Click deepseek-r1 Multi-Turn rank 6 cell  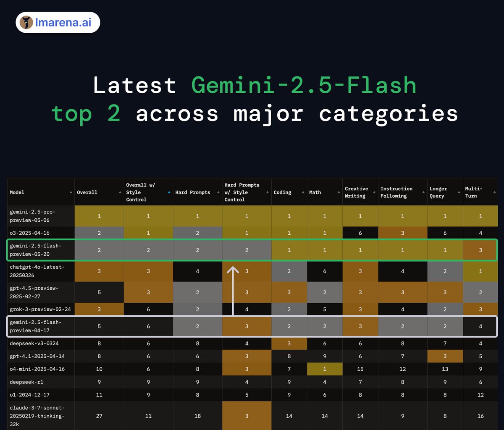(x=480, y=382)
